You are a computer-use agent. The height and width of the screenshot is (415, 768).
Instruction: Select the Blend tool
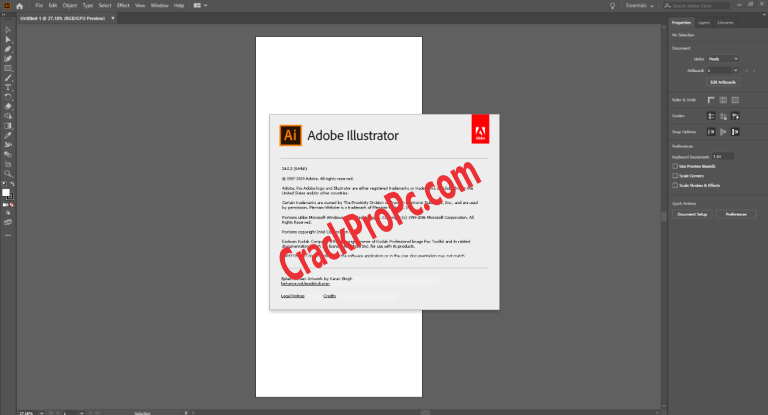[8, 154]
